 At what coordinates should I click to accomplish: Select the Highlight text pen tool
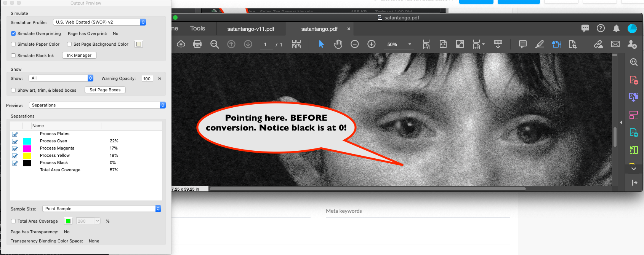[x=540, y=44]
